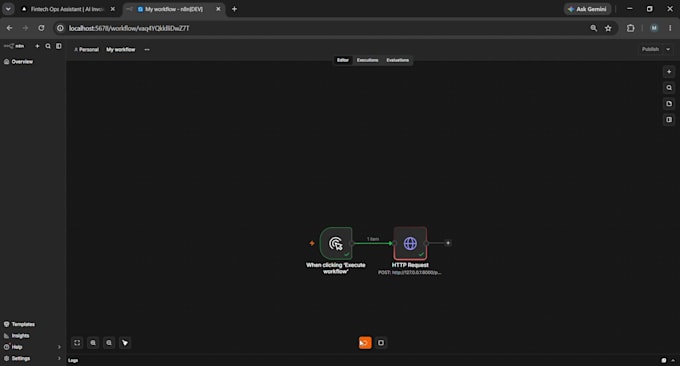Select the My workflow n8n browser tab
This screenshot has height=366, width=680.
point(173,9)
